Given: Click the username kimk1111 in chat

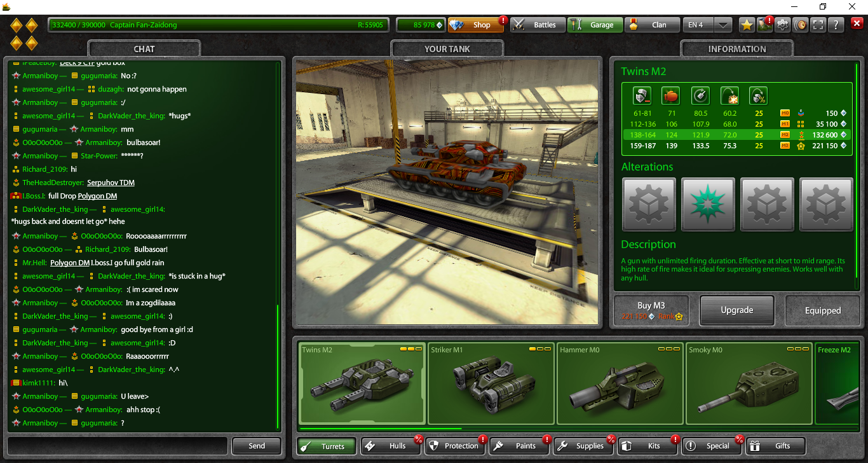Looking at the screenshot, I should [x=39, y=383].
